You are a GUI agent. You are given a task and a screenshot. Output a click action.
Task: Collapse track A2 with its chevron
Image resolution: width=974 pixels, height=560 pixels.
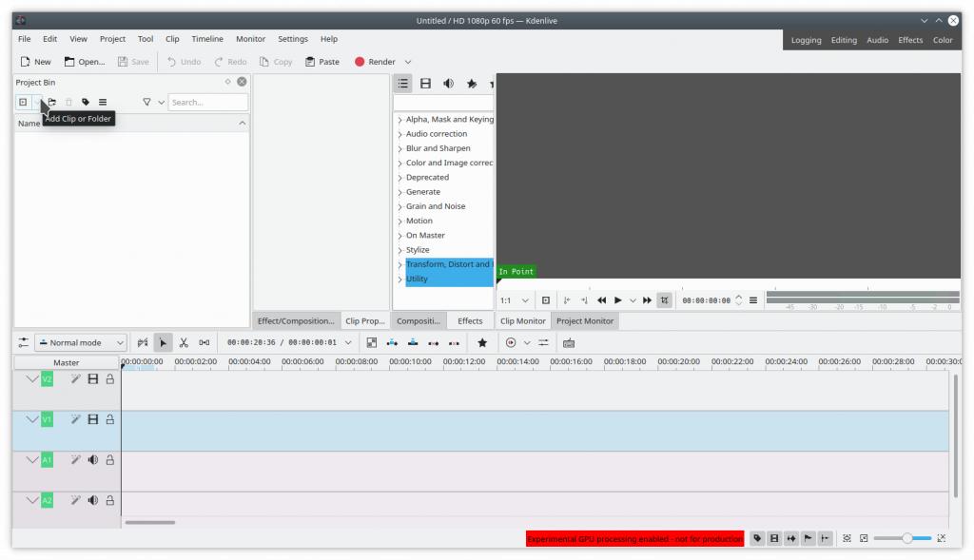tap(31, 500)
